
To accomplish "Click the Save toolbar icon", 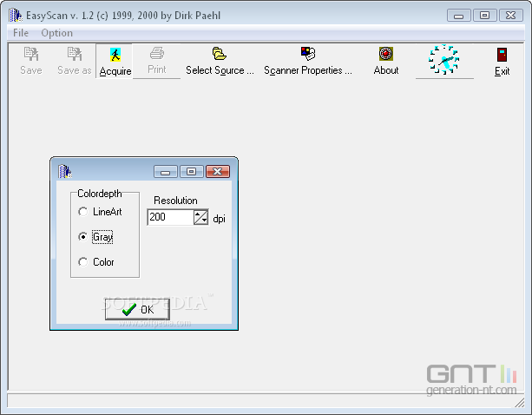I will [x=31, y=61].
